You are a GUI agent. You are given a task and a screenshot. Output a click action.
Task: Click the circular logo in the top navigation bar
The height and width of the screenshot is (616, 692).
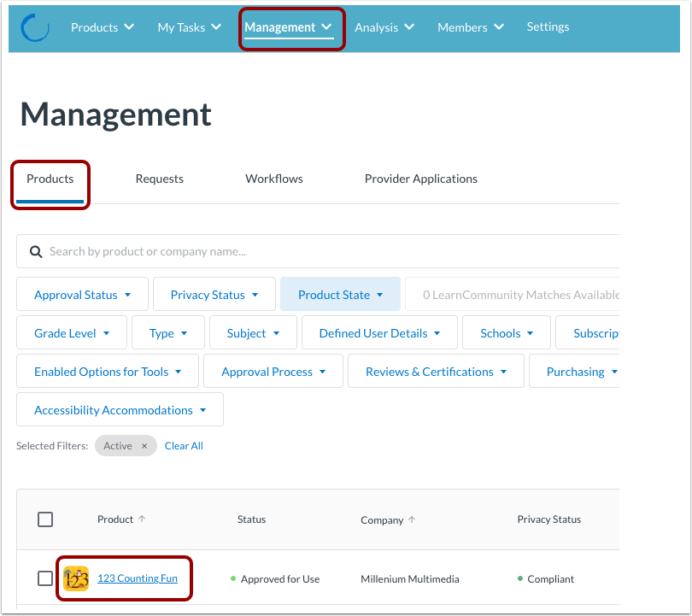(34, 26)
